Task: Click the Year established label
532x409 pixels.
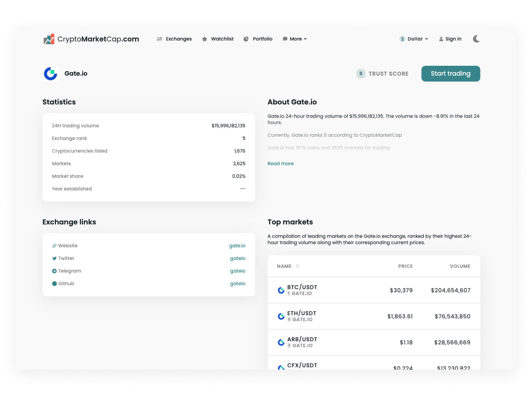Action: [72, 189]
